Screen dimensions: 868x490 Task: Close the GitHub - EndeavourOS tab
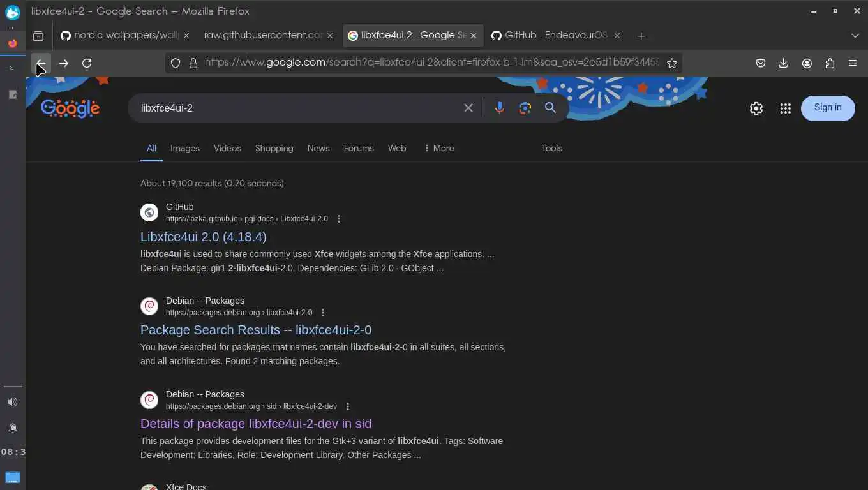click(x=617, y=36)
